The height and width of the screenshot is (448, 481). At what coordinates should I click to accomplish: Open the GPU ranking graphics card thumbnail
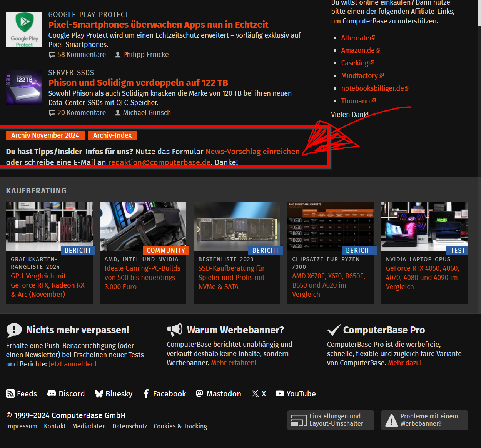[x=49, y=226]
